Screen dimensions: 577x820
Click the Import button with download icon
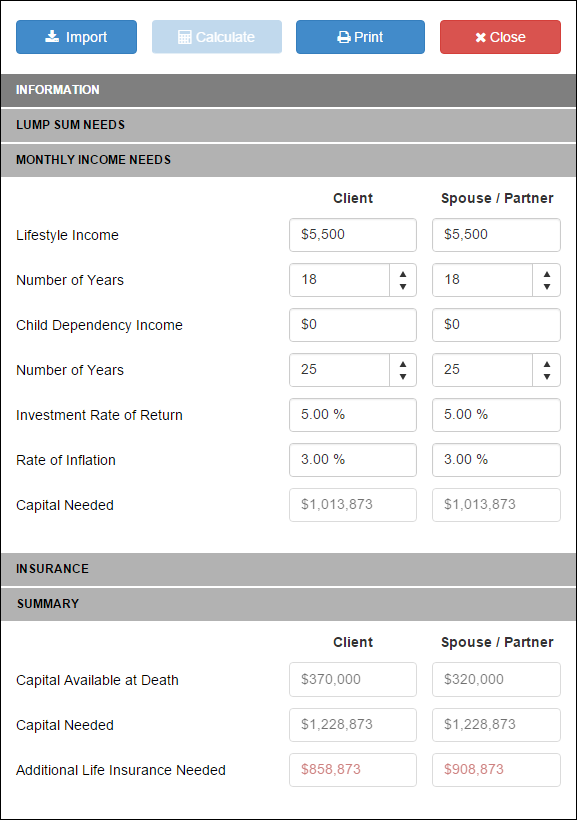coord(76,37)
